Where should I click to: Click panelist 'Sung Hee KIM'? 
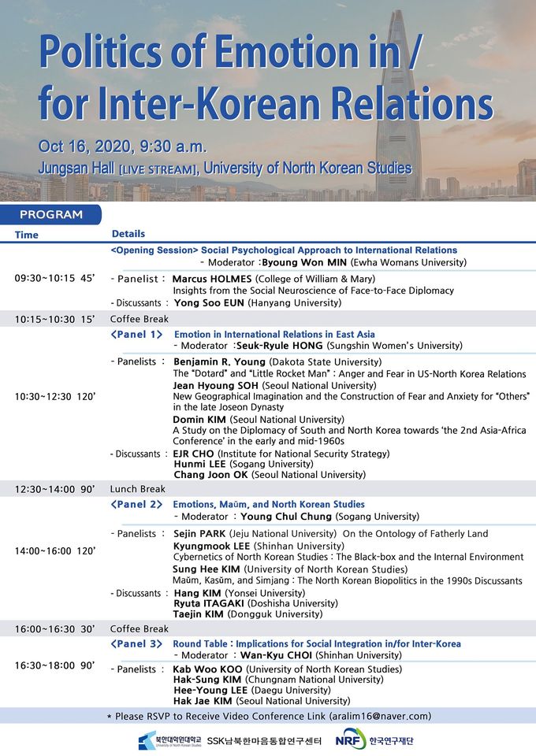coord(207,569)
